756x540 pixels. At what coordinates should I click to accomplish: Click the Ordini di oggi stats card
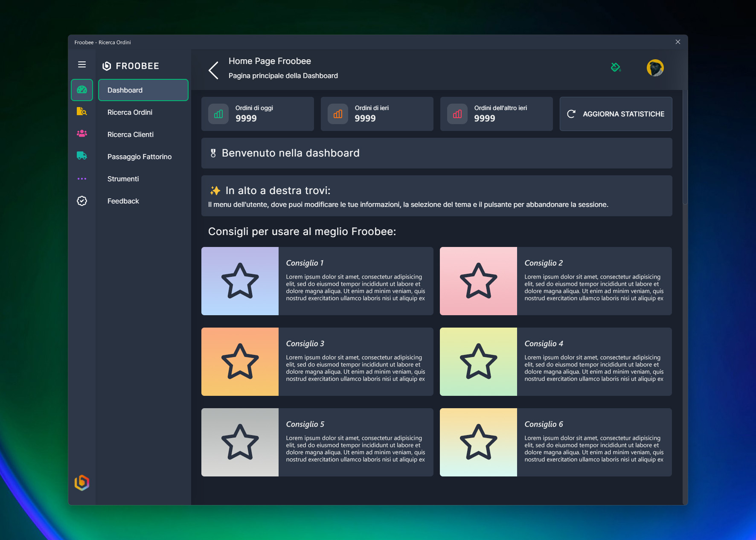click(x=257, y=114)
